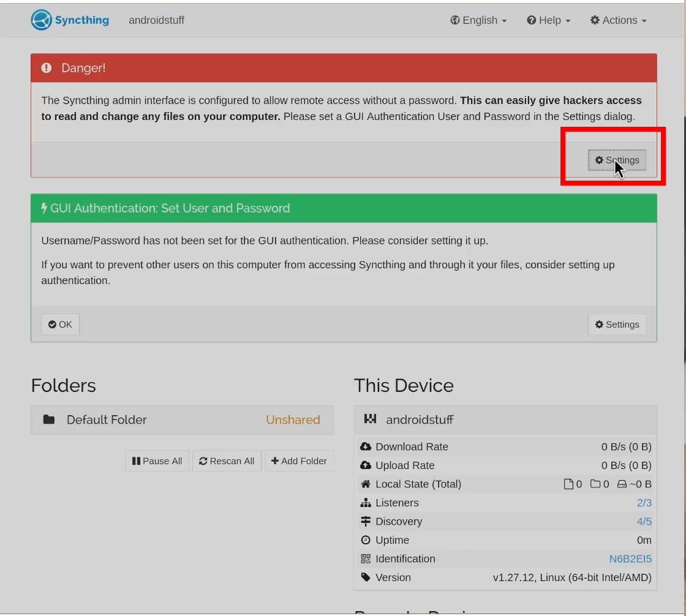
Task: Click the Danger! header title
Action: [x=83, y=68]
